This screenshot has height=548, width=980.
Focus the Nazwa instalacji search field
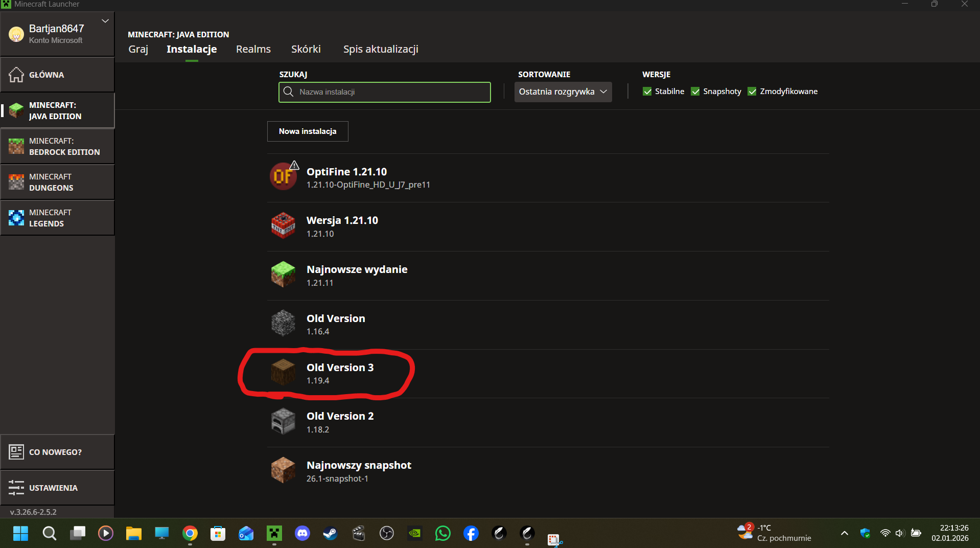[391, 92]
